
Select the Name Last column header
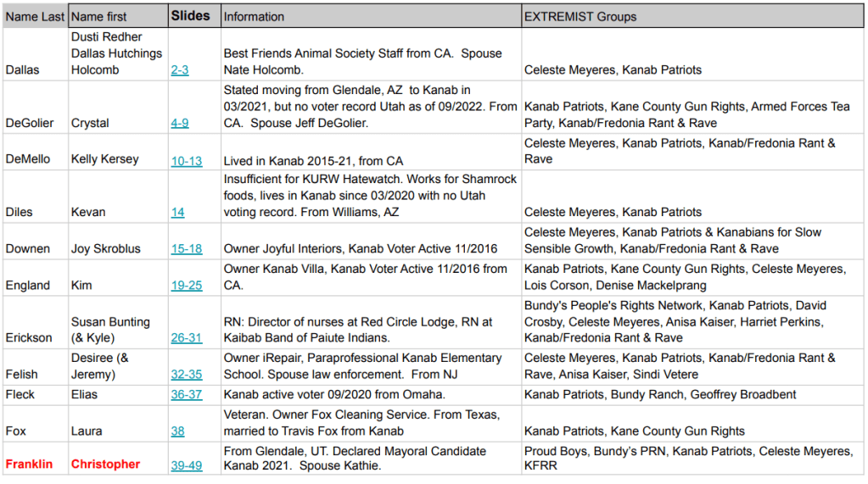[x=35, y=17]
